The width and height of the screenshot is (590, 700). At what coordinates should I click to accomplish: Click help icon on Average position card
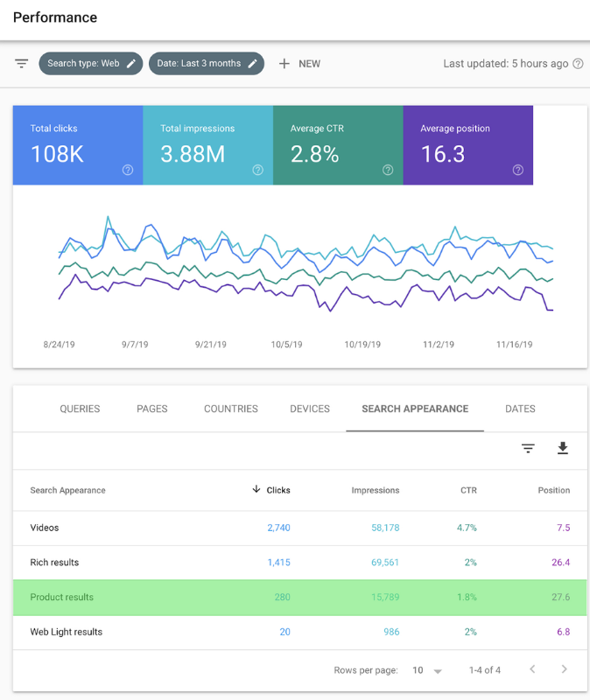point(518,170)
